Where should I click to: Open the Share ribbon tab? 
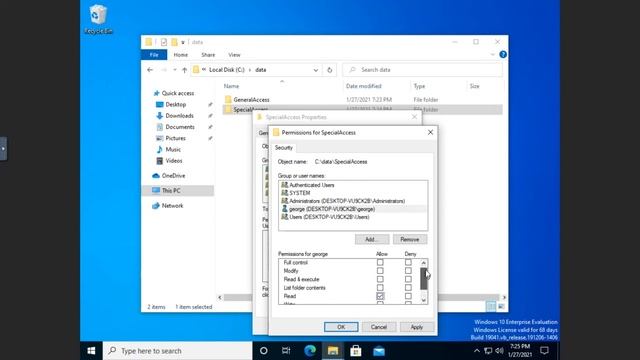click(208, 55)
